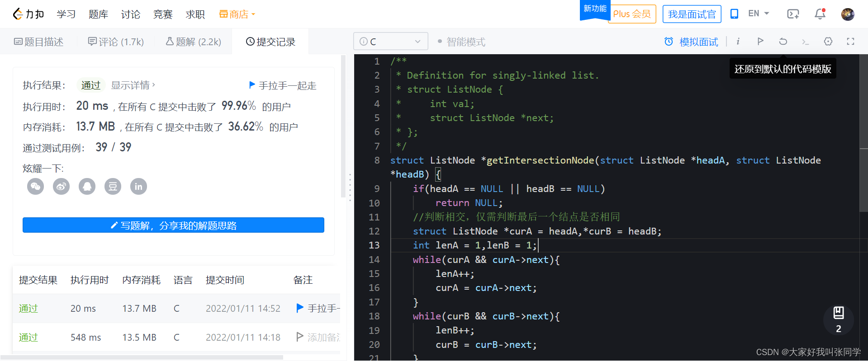Click 显示详情 link
Screen dimensions: 868x361
pyautogui.click(x=133, y=85)
